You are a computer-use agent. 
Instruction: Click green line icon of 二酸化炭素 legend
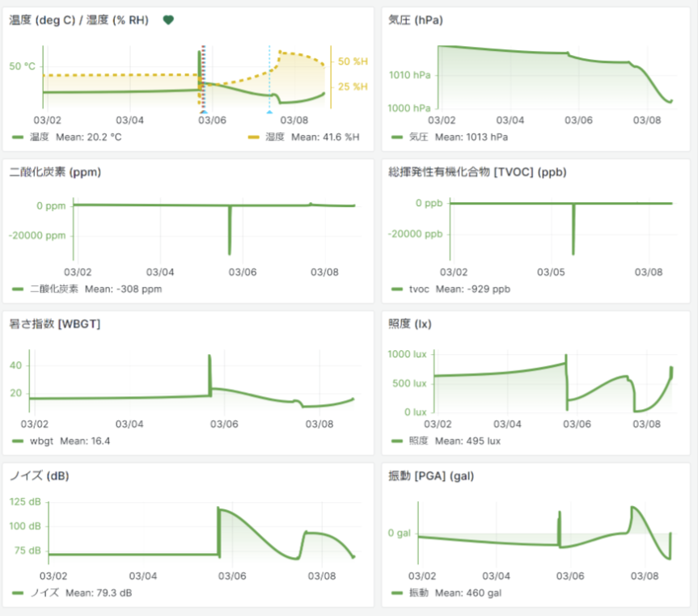19,289
